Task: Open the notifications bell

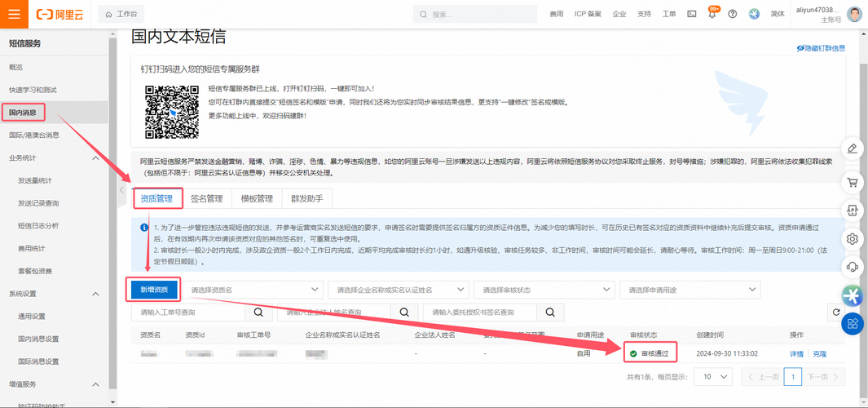Action: [x=712, y=14]
